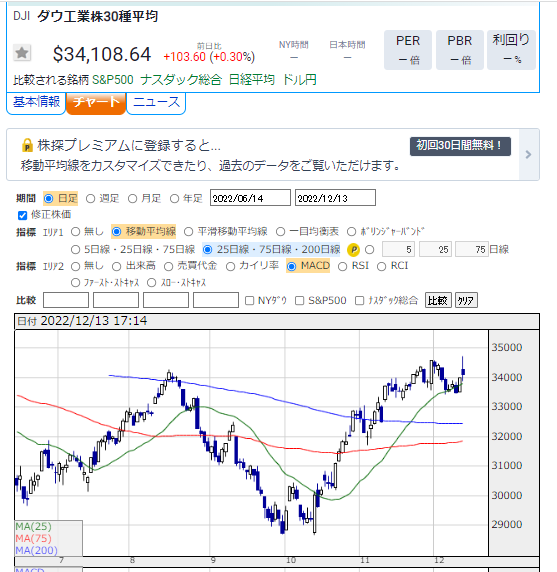This screenshot has height=572, width=557.
Task: Click the クリア clear button
Action: [x=466, y=300]
